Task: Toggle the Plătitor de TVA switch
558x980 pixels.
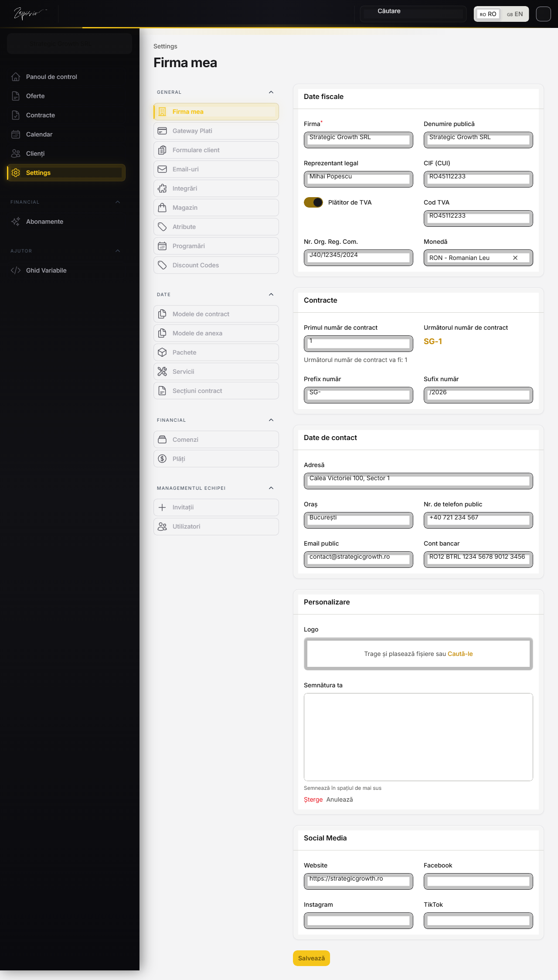Action: pos(313,202)
